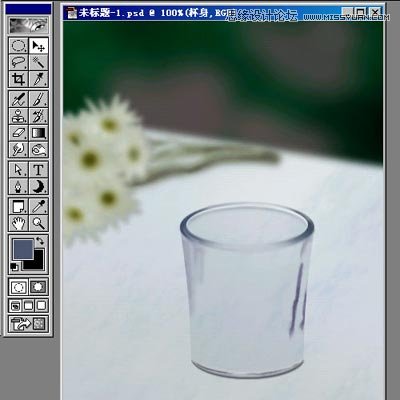Click the 未标题-1.psd document title bar
The height and width of the screenshot is (400, 400).
click(223, 13)
